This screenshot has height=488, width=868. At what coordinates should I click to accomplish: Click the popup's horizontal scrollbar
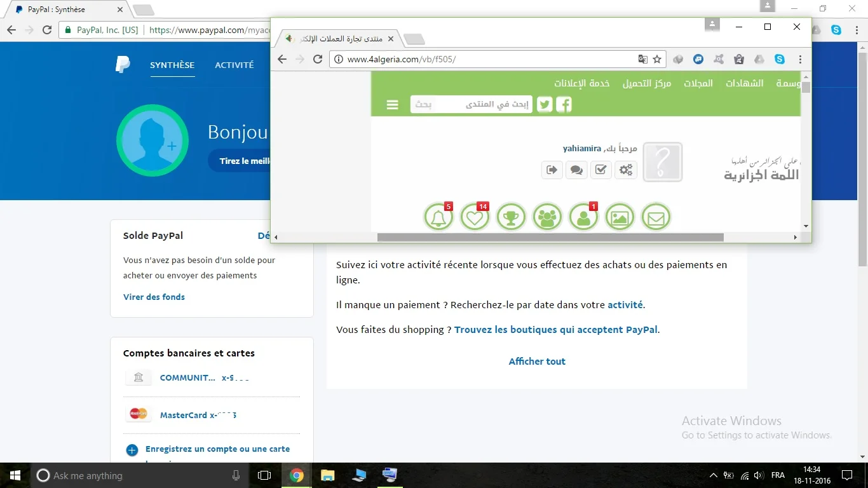(x=550, y=237)
